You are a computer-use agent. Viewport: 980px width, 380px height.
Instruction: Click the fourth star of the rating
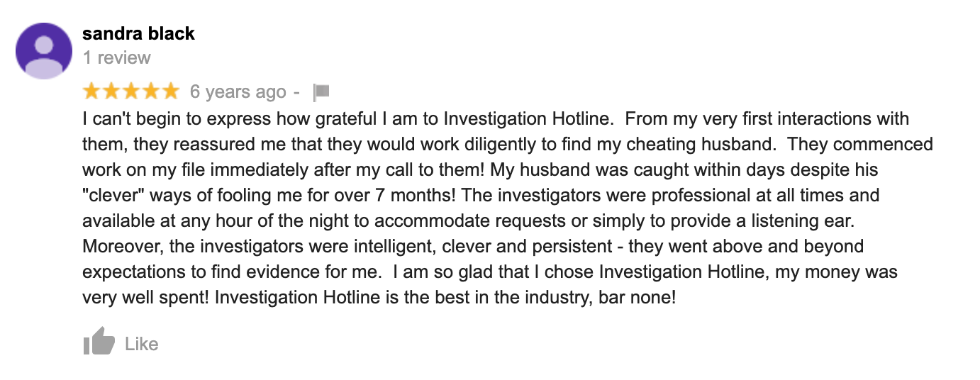pyautogui.click(x=151, y=91)
